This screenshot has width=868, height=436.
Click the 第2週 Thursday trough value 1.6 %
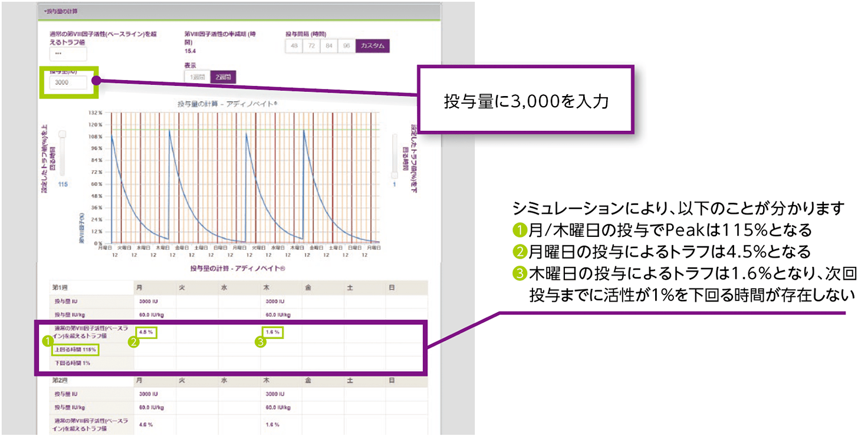(x=272, y=424)
